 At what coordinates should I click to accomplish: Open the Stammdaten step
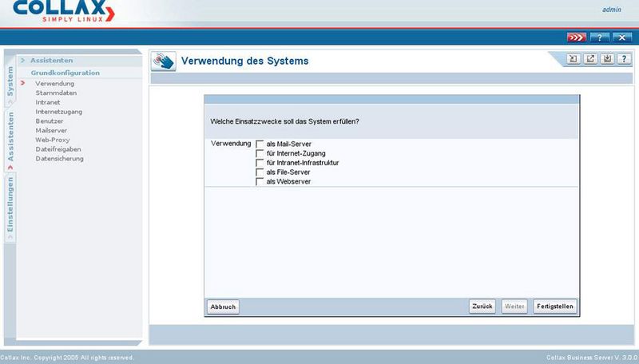(56, 93)
